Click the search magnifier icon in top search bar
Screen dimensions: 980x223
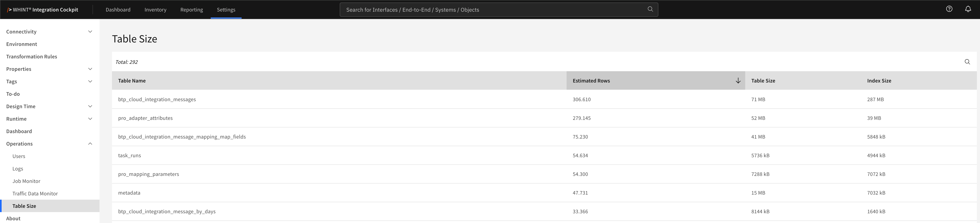[x=650, y=9]
